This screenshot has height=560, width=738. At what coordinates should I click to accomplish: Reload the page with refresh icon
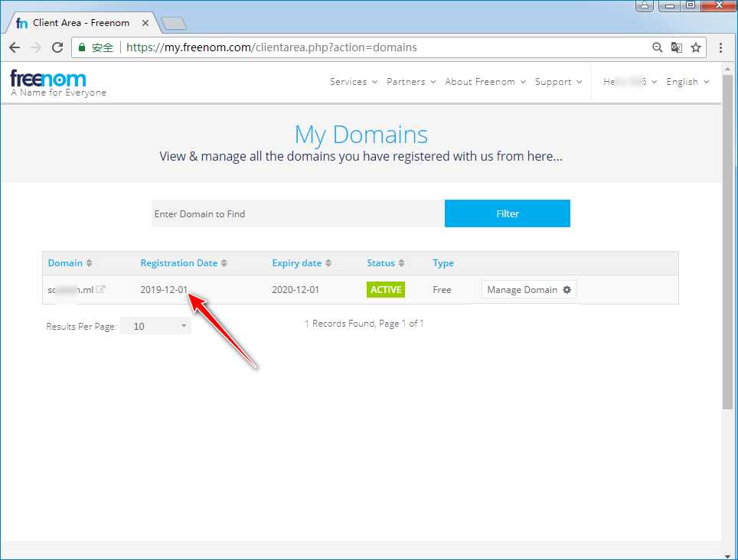pyautogui.click(x=57, y=47)
